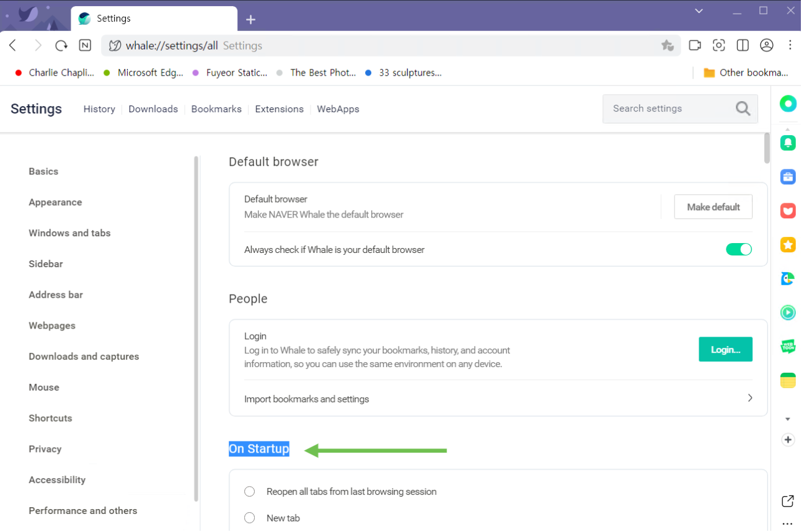Go to the Extensions tab

click(x=279, y=109)
